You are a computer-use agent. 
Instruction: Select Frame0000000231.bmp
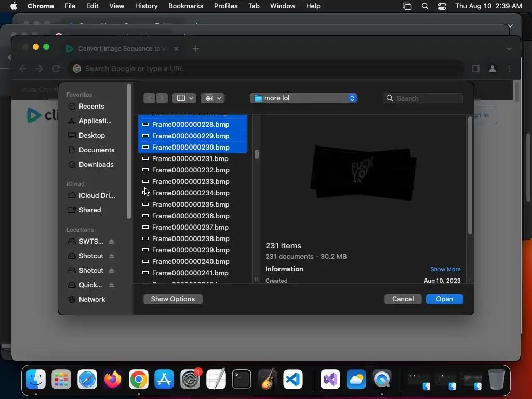point(192,159)
